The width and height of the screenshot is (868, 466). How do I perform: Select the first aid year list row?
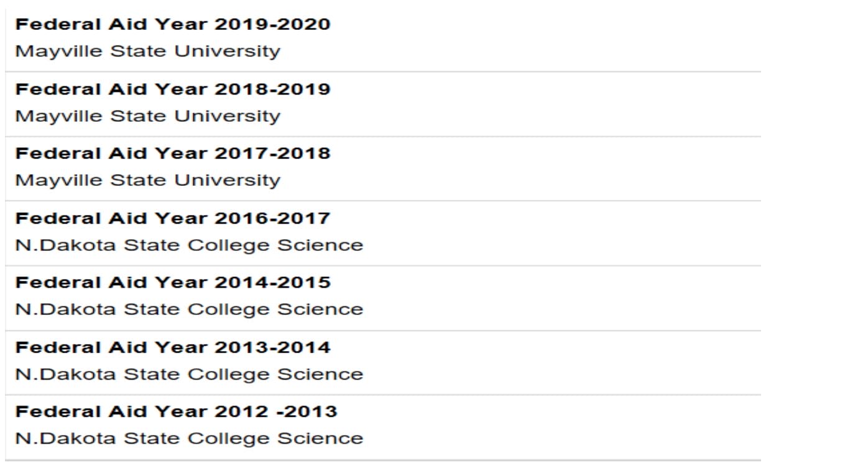[382, 38]
